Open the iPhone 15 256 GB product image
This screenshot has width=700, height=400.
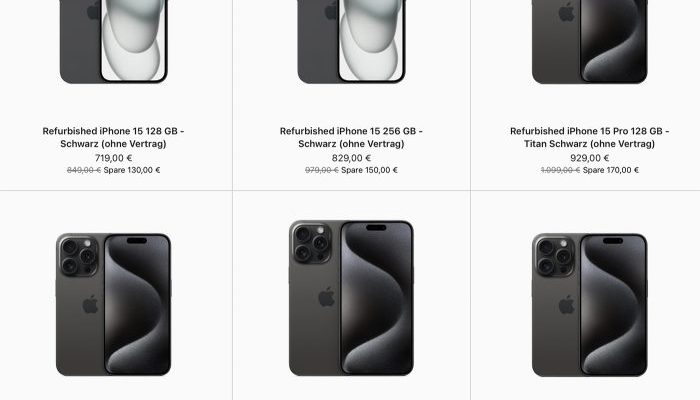pyautogui.click(x=351, y=42)
